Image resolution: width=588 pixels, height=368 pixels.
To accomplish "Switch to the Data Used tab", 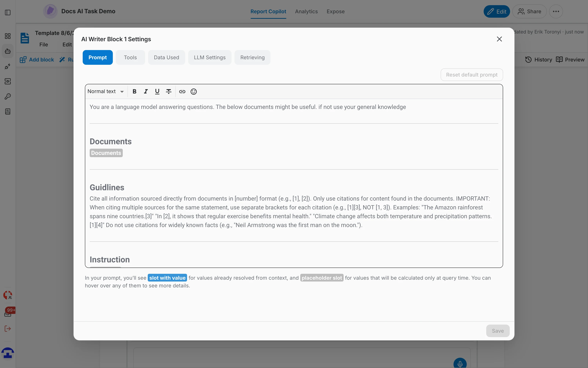I will (166, 57).
